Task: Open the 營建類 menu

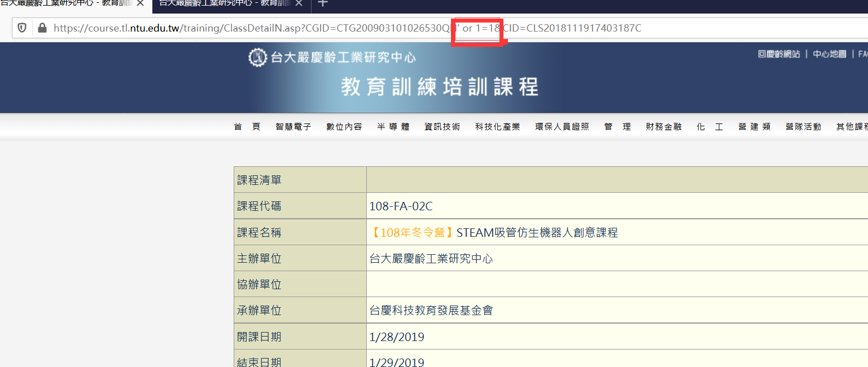Action: point(755,127)
